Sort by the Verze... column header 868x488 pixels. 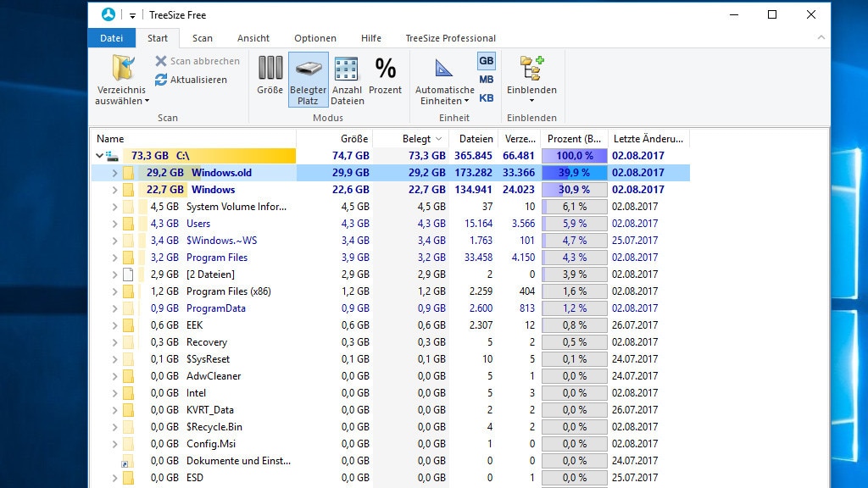point(520,139)
